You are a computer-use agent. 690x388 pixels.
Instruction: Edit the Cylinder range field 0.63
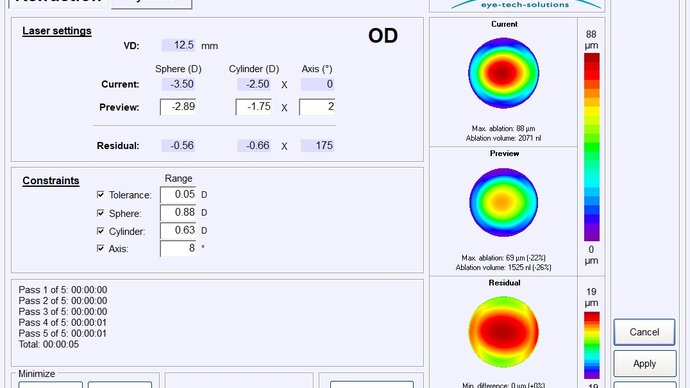(178, 231)
